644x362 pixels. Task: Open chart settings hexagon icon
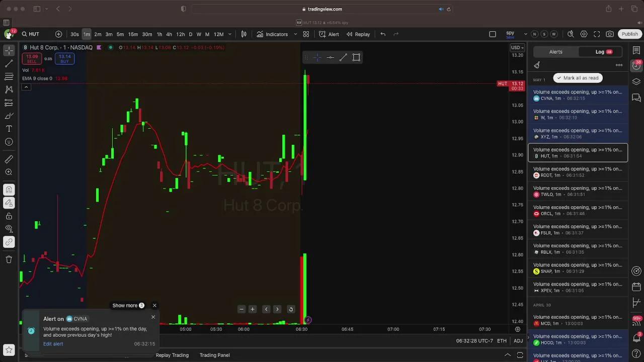pos(584,34)
